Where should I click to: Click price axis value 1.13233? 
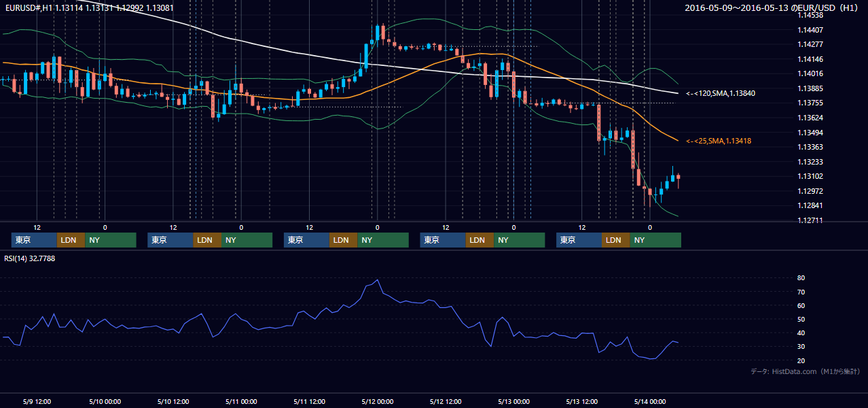[811, 162]
